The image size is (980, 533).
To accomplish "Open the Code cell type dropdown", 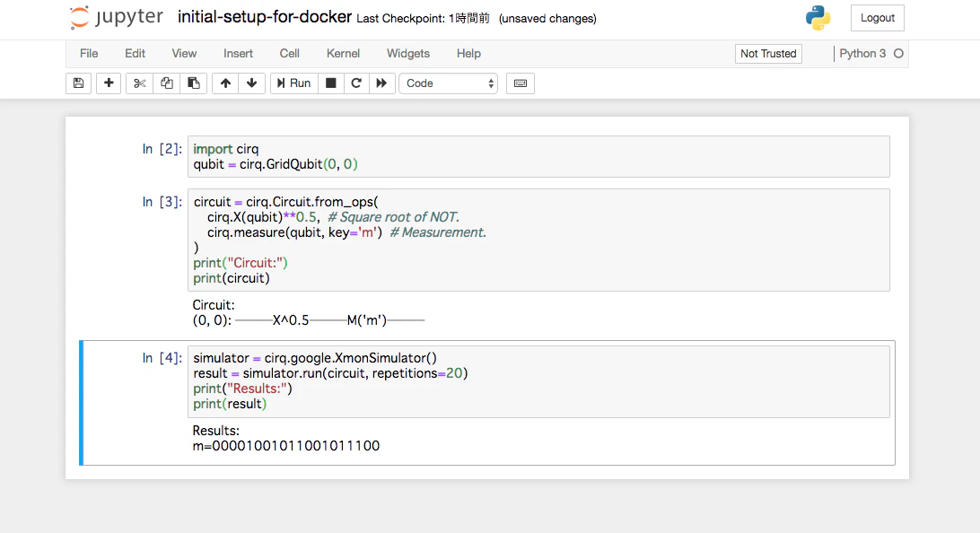I will (x=449, y=83).
